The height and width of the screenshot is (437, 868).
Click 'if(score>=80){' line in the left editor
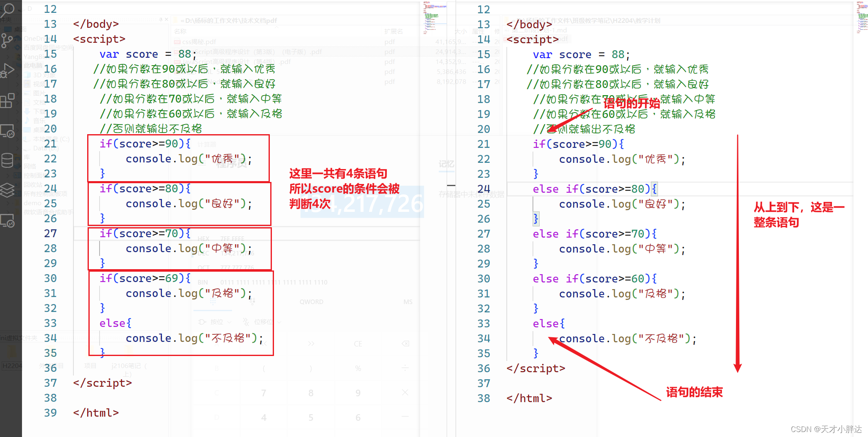tap(145, 189)
